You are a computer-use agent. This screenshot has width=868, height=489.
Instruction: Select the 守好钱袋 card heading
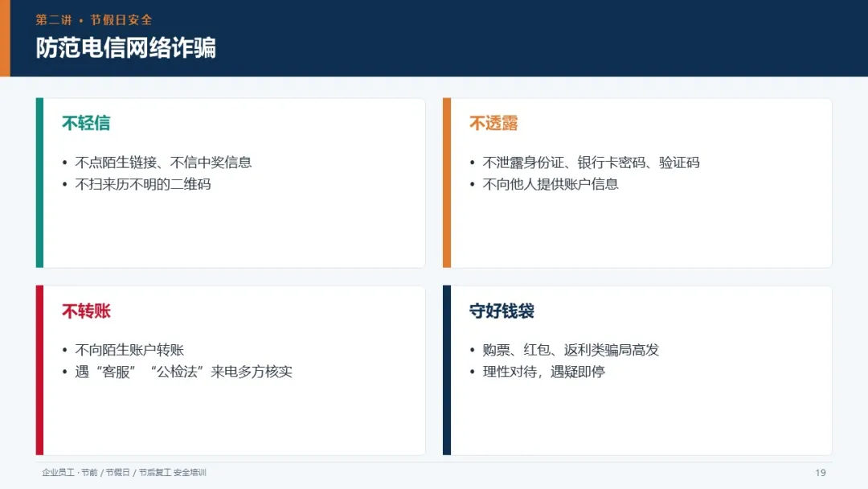tap(502, 310)
